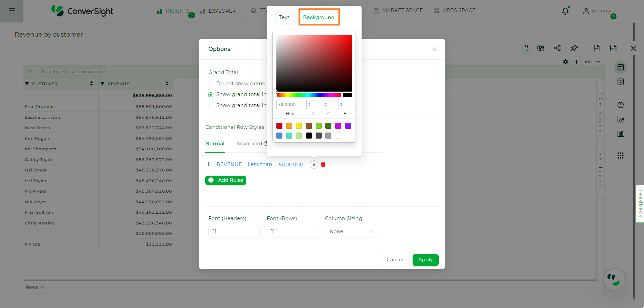644x308 pixels.
Task: Open the Athena assistant smiley icon in toolbar
Action: click(527, 48)
